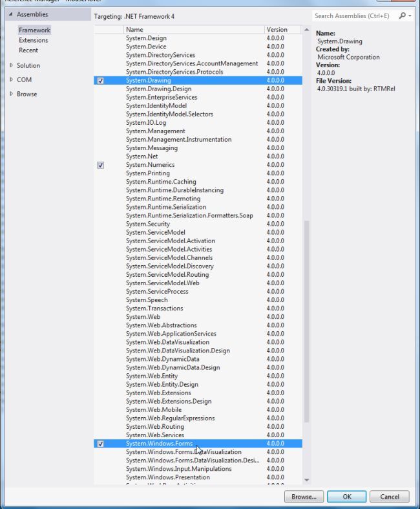Select System.DirectoryServices.Protocols row
The image size is (420, 509).
point(198,72)
